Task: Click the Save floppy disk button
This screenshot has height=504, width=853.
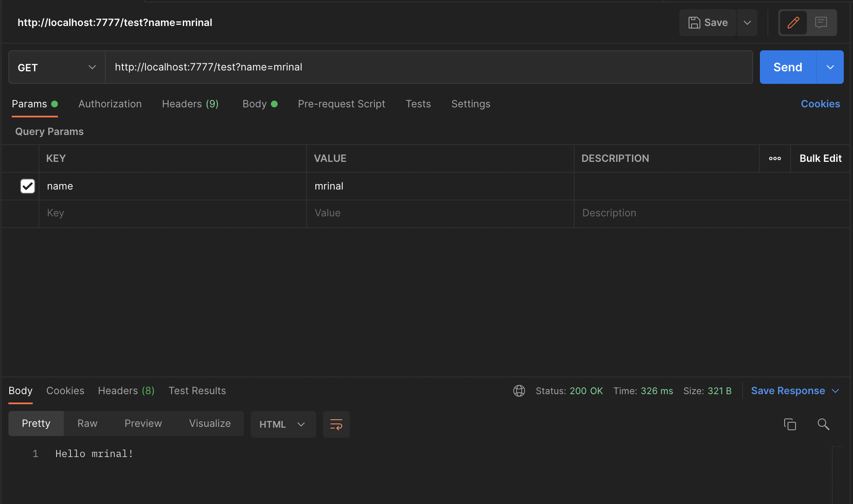Action: pos(708,23)
